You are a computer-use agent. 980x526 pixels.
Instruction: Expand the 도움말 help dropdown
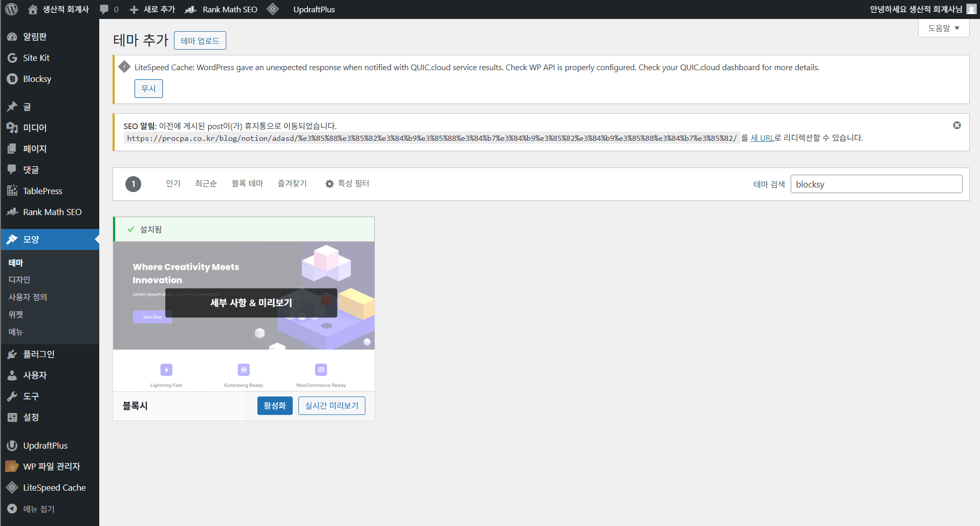(x=944, y=28)
